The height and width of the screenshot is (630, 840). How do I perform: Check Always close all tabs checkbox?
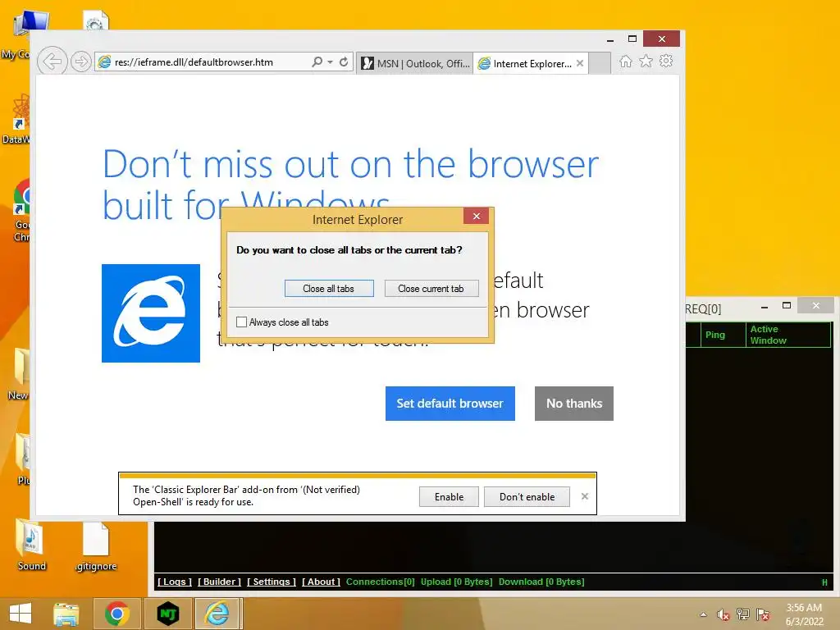242,322
